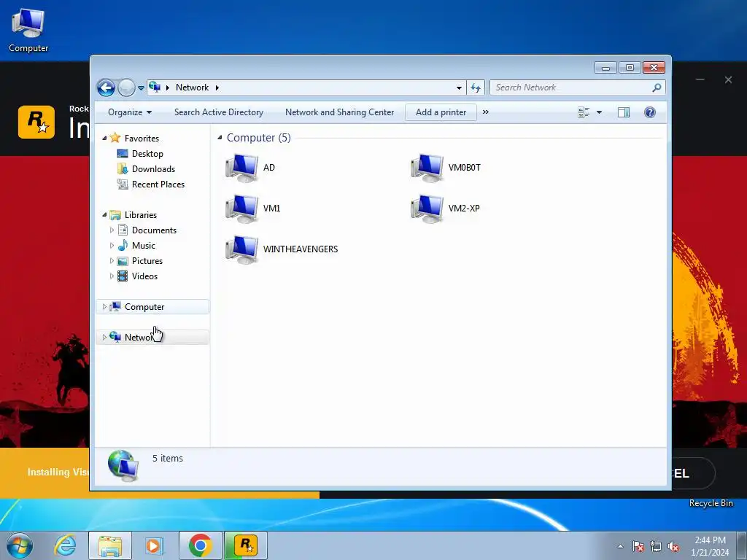Switch to Rockstar launcher taskbar icon
The width and height of the screenshot is (747, 560).
point(246,545)
